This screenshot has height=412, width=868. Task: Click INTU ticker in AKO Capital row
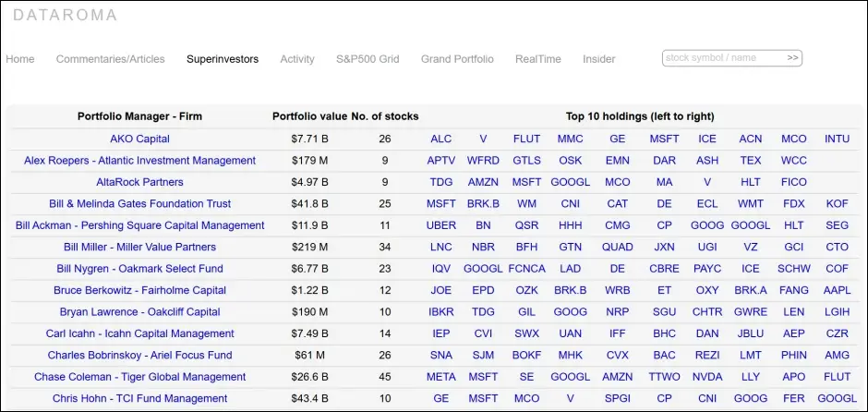(x=837, y=139)
